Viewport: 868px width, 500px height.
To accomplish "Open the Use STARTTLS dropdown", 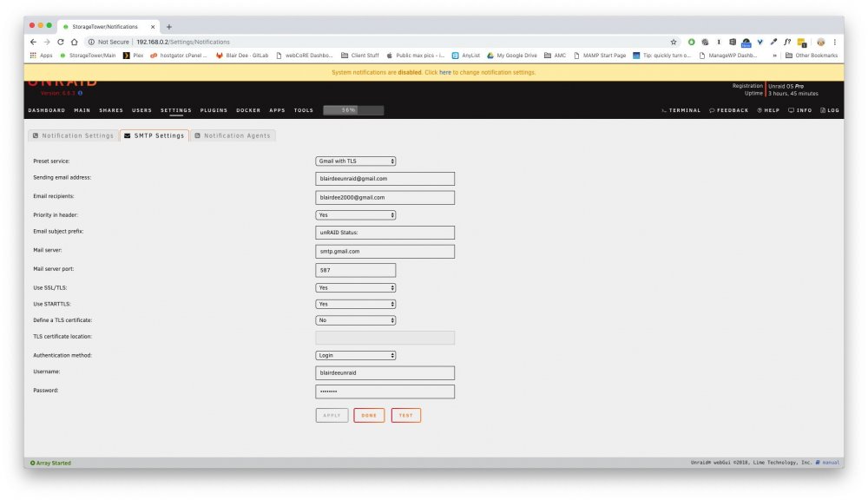I will pyautogui.click(x=355, y=304).
